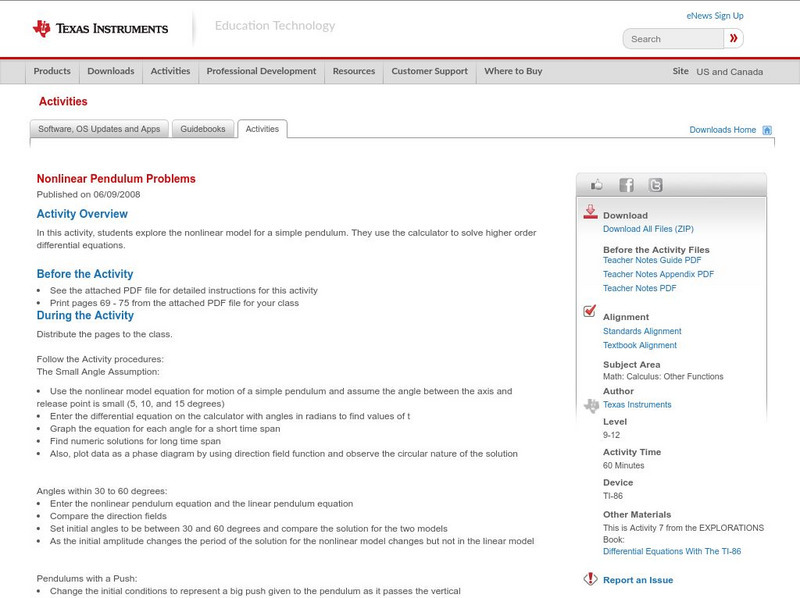Screen dimensions: 800x598
Task: Click the red download arrow icon
Action: coord(590,212)
